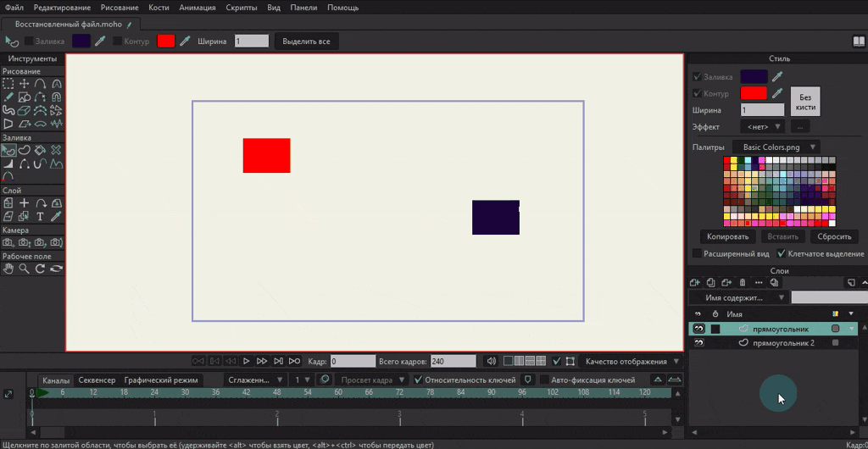This screenshot has height=449, width=868.
Task: Click the Без кисти brush button
Action: click(x=805, y=101)
